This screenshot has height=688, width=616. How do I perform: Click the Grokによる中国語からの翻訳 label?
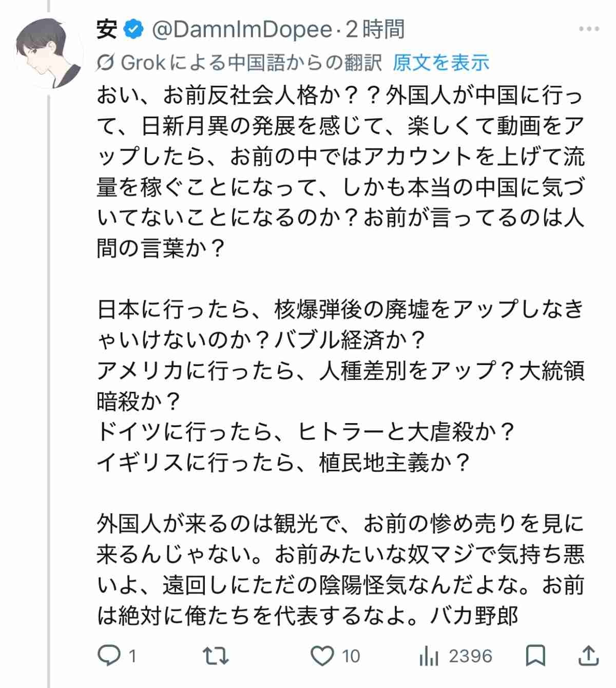[x=252, y=63]
